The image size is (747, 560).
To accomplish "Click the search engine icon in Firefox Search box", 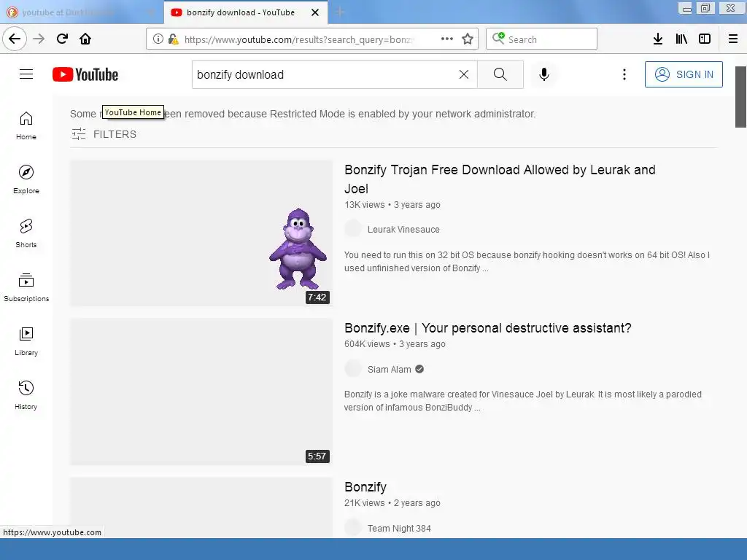I will (498, 39).
